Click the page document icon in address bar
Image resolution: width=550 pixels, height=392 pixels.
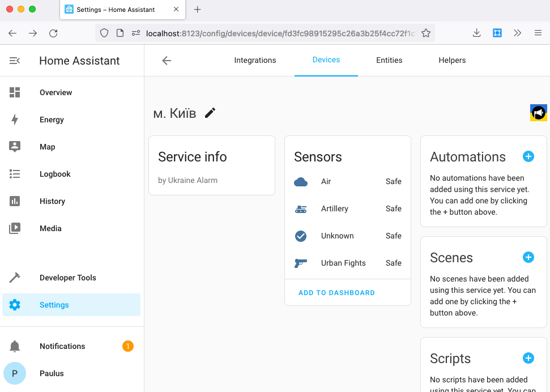tap(120, 33)
